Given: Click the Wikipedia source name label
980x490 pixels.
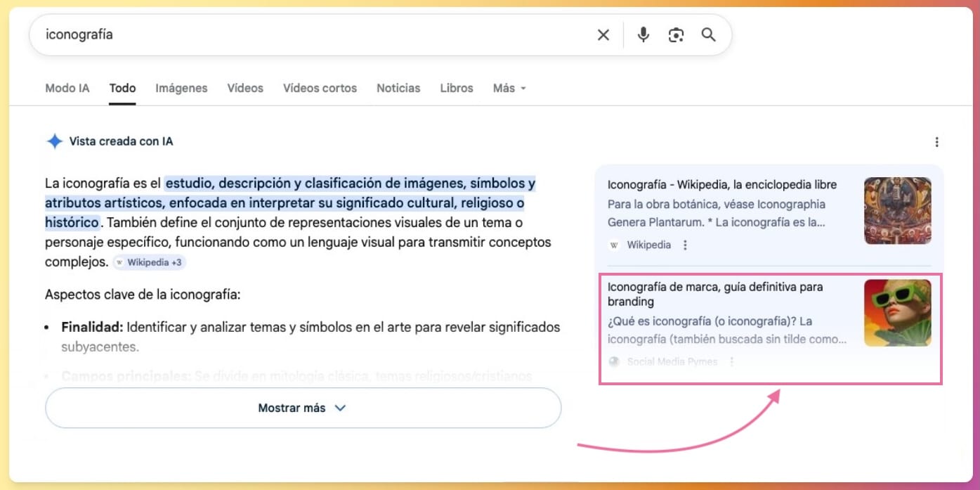Looking at the screenshot, I should [x=648, y=245].
